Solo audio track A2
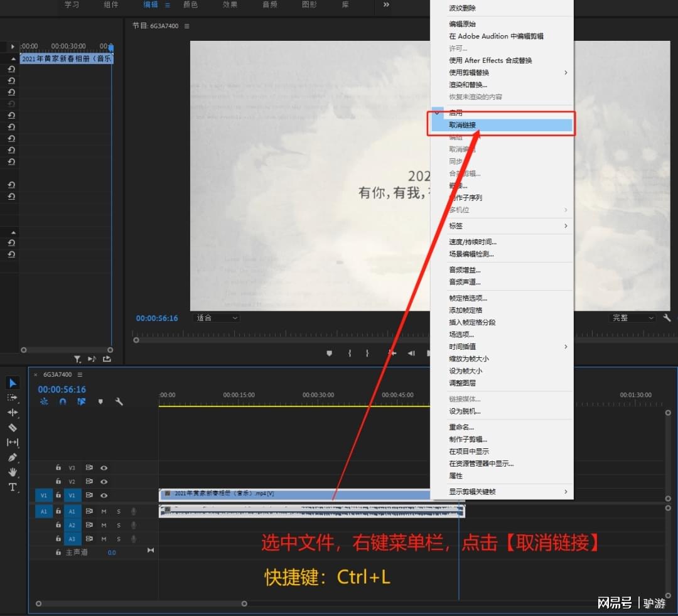 click(x=119, y=525)
